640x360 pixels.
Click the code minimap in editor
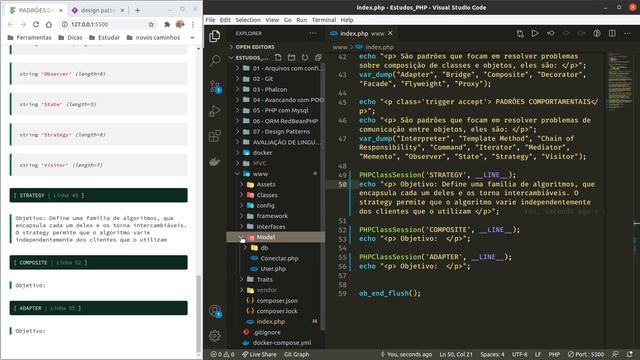[x=619, y=82]
